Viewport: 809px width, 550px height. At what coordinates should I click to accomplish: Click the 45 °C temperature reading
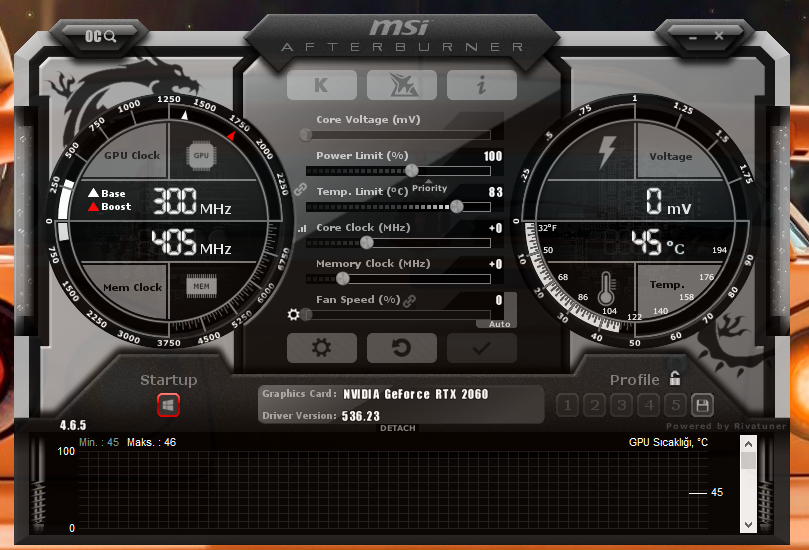click(x=658, y=242)
